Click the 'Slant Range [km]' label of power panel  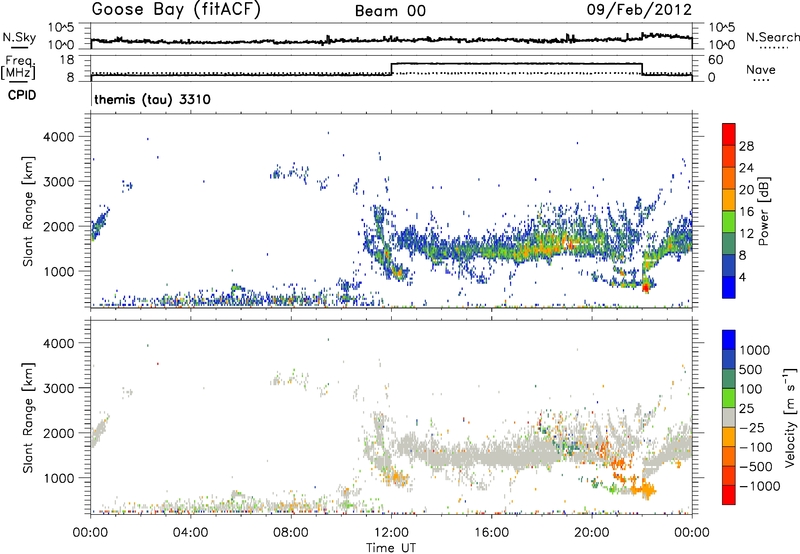coord(28,211)
